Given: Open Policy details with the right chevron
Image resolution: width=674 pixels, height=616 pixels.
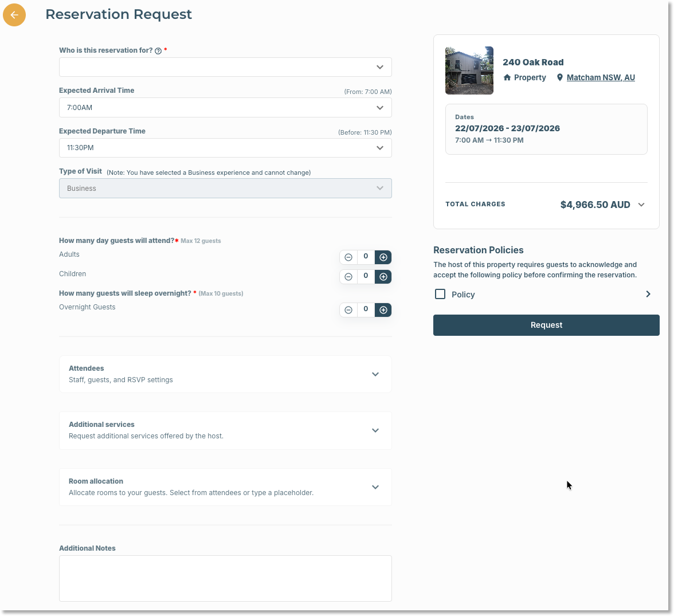Looking at the screenshot, I should coord(648,294).
